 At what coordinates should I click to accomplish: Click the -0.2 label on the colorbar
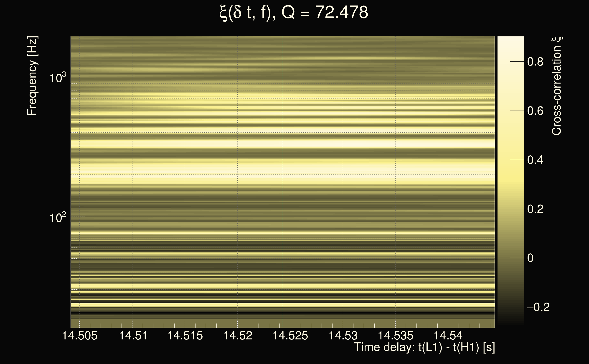coord(538,307)
